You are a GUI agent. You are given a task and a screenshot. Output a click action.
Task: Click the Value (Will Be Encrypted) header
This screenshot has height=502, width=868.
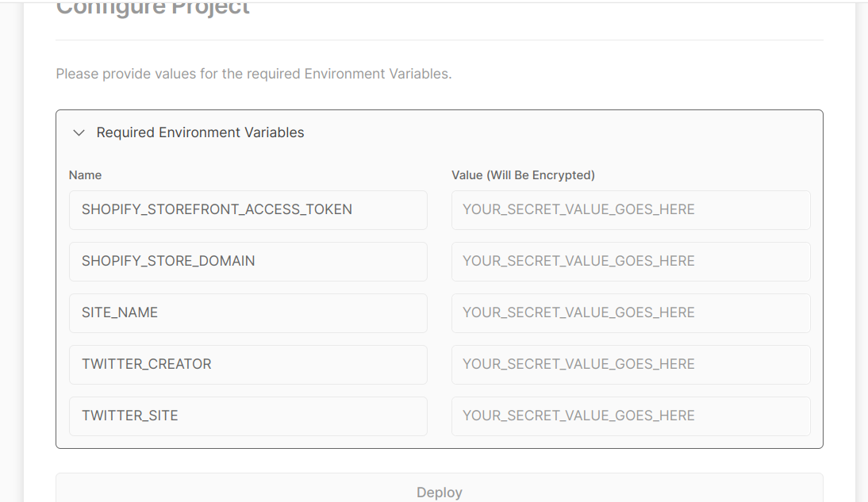tap(523, 174)
